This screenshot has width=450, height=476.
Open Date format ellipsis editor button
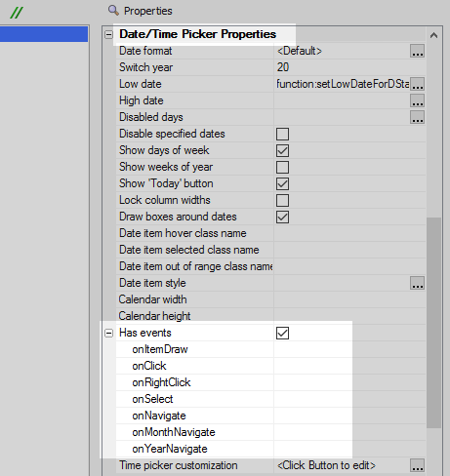[x=417, y=51]
